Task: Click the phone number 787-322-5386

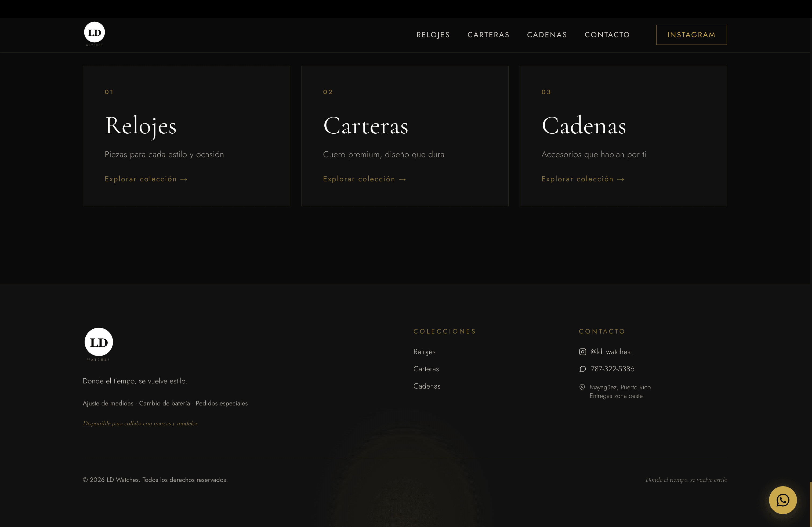Action: pos(612,369)
